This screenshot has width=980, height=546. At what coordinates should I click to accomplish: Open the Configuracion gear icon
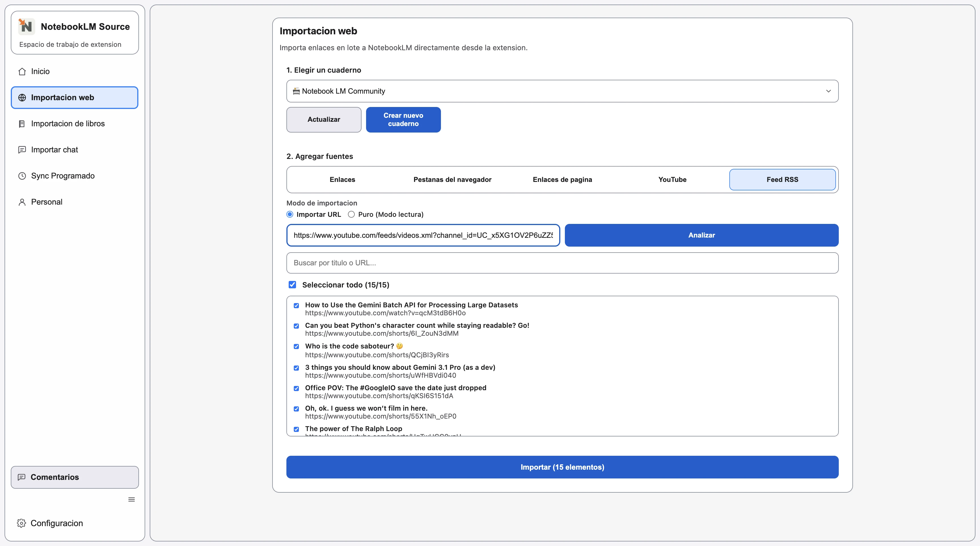21,523
